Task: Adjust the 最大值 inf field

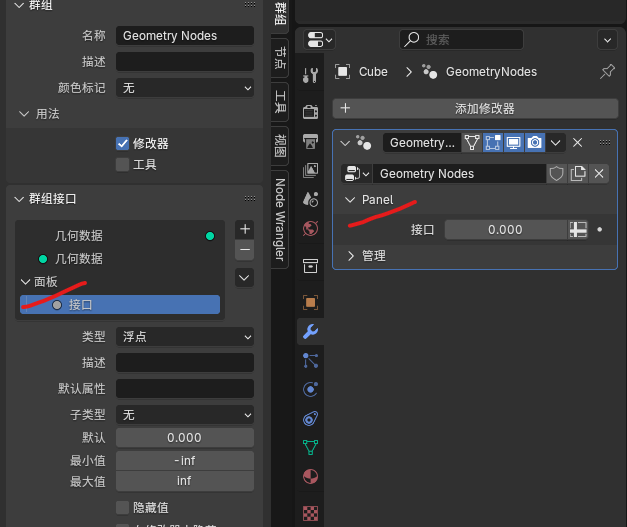Action: coord(185,481)
